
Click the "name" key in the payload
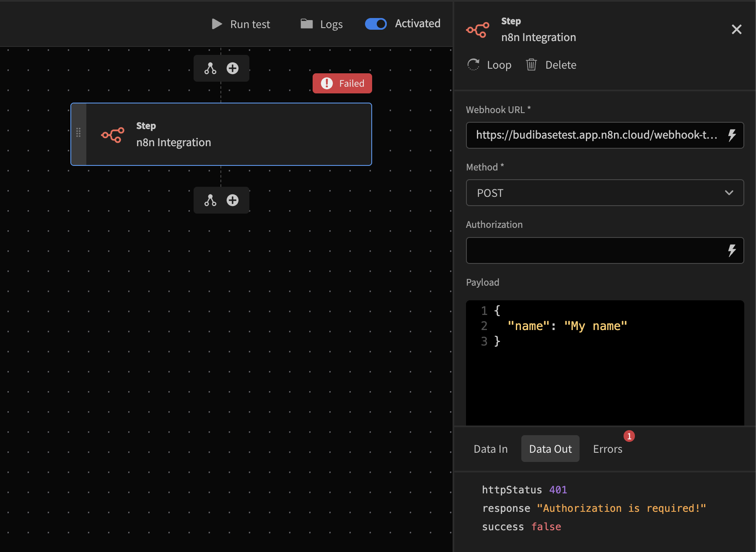pyautogui.click(x=528, y=326)
